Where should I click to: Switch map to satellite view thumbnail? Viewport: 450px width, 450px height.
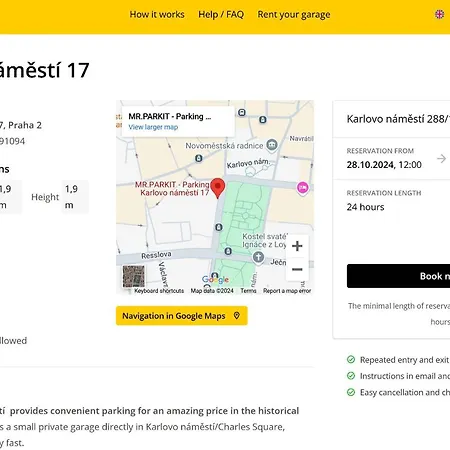(x=134, y=276)
